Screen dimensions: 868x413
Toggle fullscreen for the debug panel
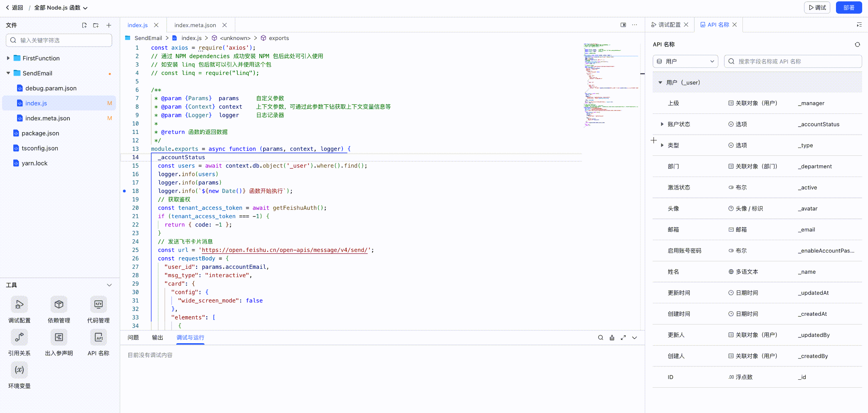coord(623,338)
